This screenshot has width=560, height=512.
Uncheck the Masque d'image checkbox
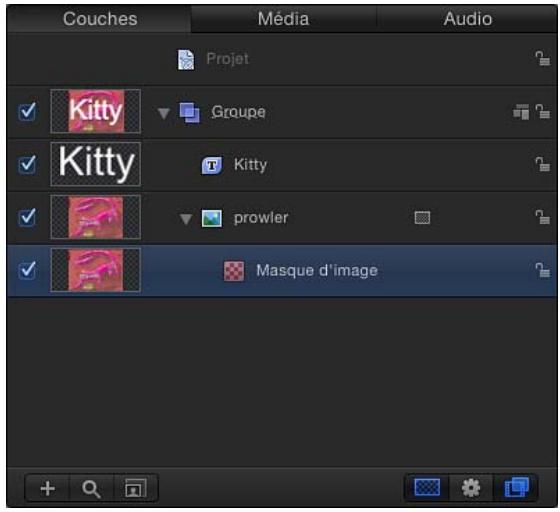coord(27,270)
